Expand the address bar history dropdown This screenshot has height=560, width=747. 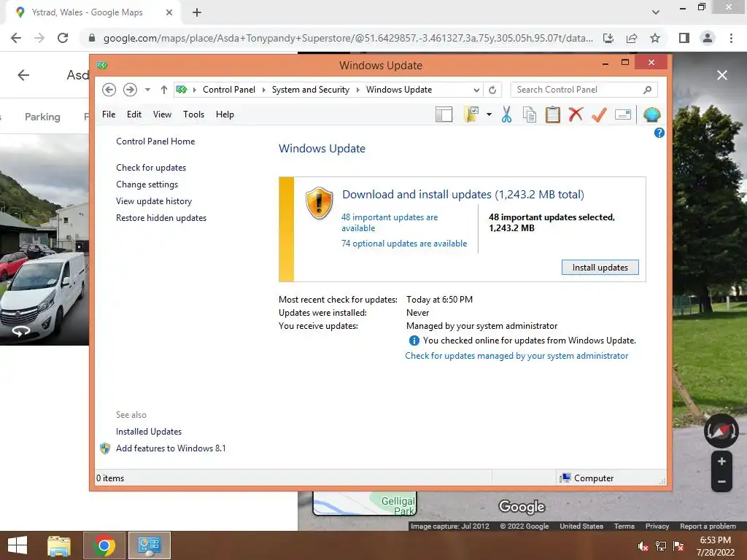(476, 90)
